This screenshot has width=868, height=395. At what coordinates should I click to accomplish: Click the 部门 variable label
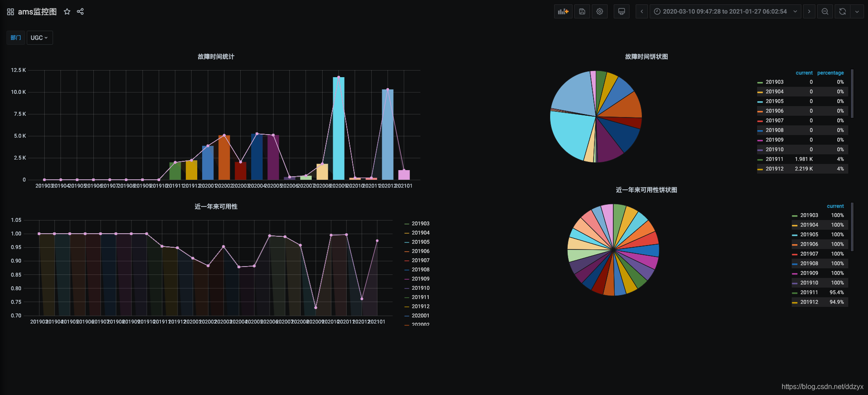[x=16, y=38]
